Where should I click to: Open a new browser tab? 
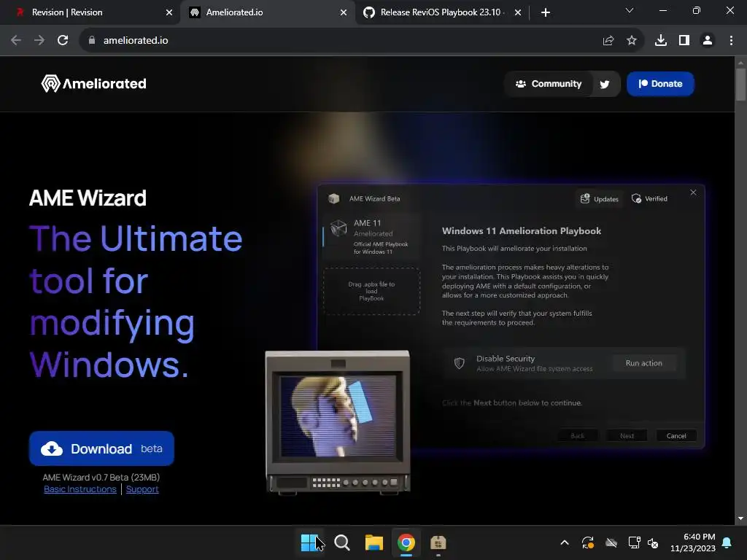tap(546, 12)
